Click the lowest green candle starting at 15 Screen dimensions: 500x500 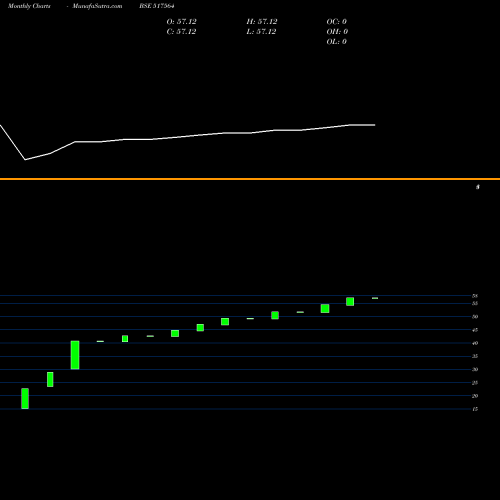(25, 398)
